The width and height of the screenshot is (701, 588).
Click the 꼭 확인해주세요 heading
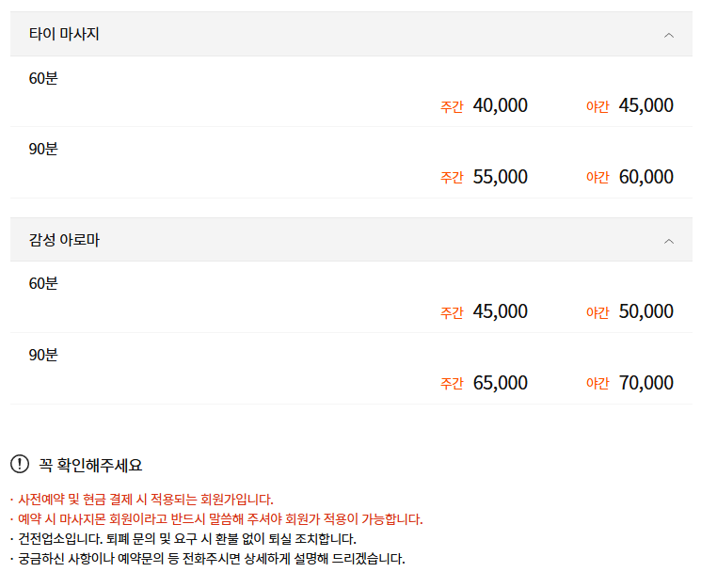(90, 465)
